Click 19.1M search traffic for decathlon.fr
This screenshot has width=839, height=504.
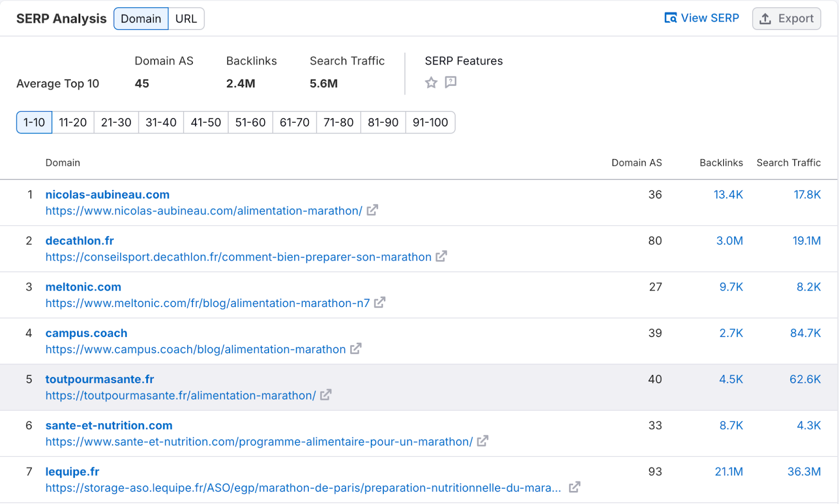[x=807, y=240]
